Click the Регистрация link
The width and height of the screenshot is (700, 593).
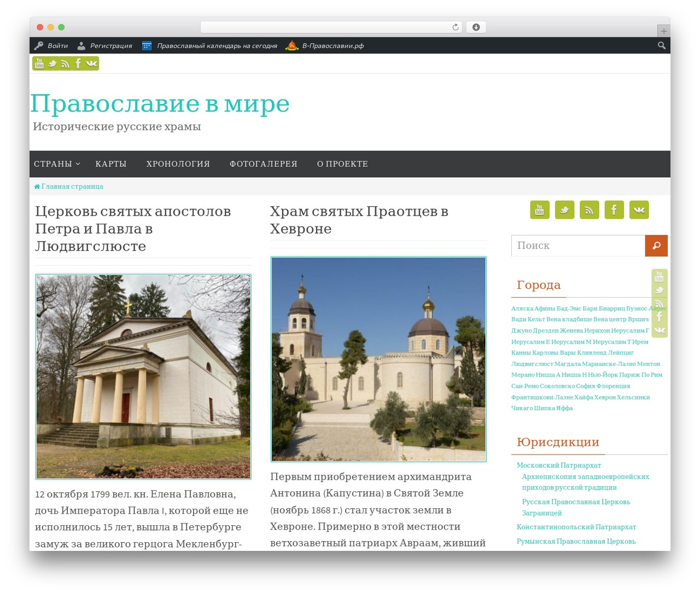click(111, 46)
